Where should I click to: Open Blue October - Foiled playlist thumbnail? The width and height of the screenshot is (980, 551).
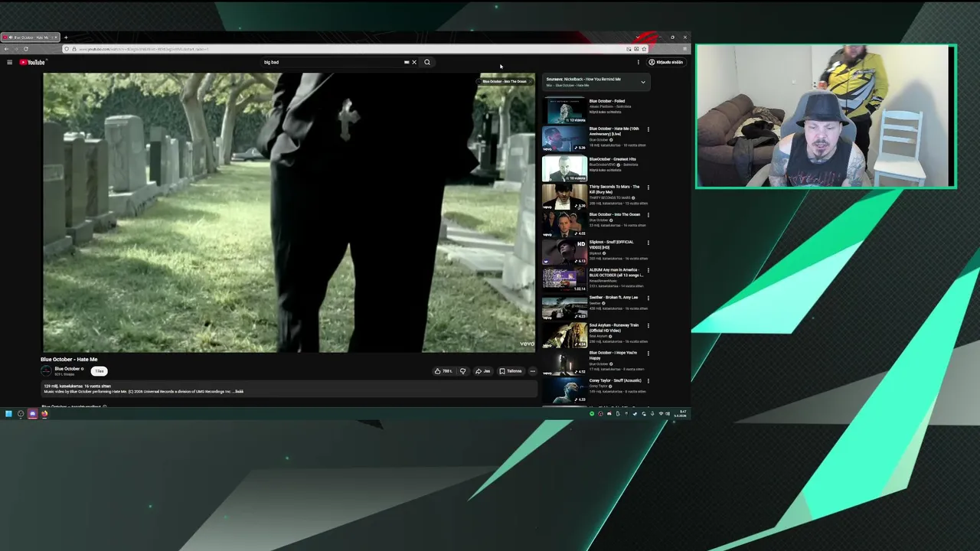coord(564,111)
